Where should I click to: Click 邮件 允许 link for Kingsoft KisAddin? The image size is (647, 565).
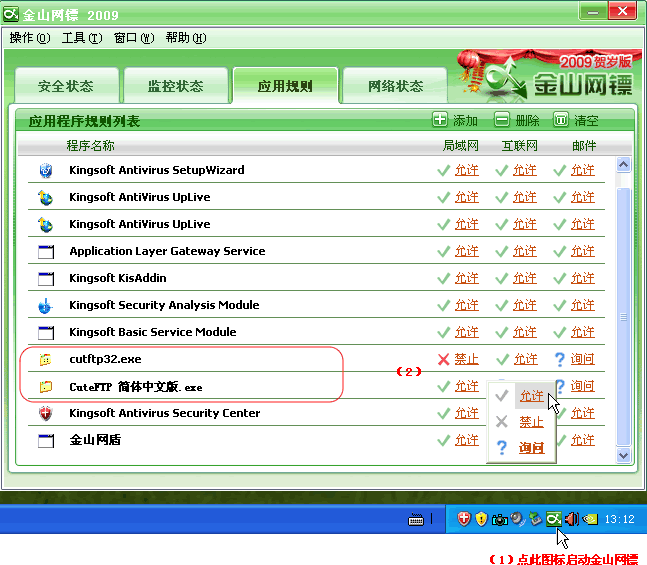[x=583, y=278]
